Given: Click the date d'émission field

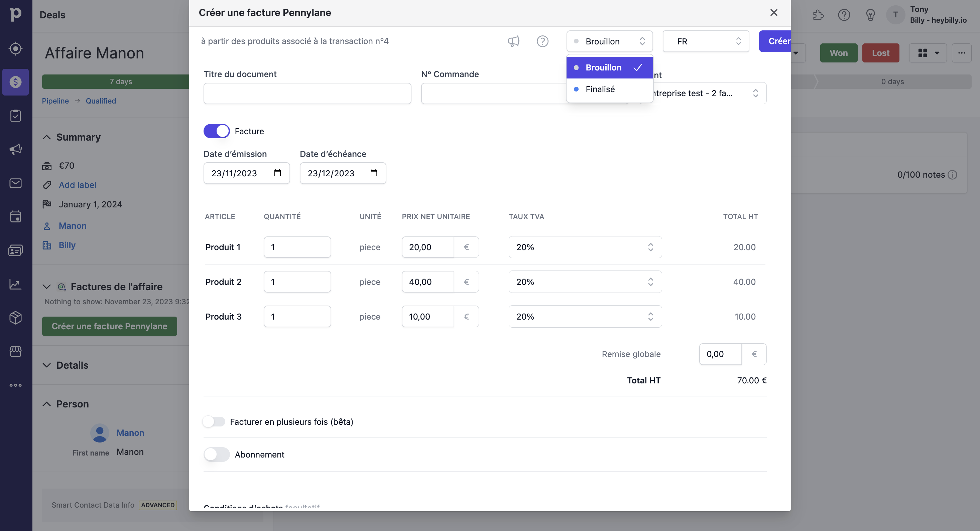Looking at the screenshot, I should tap(247, 173).
